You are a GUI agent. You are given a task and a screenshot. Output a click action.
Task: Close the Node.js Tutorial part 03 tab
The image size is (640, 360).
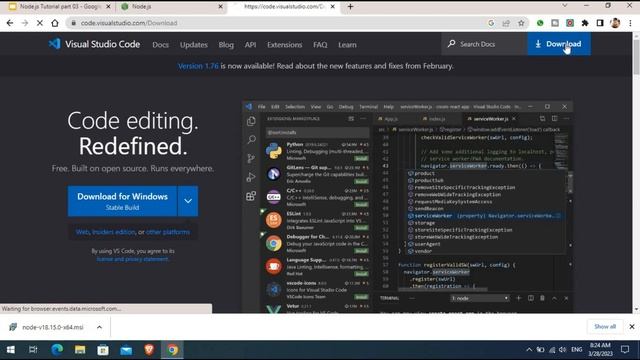(x=108, y=7)
